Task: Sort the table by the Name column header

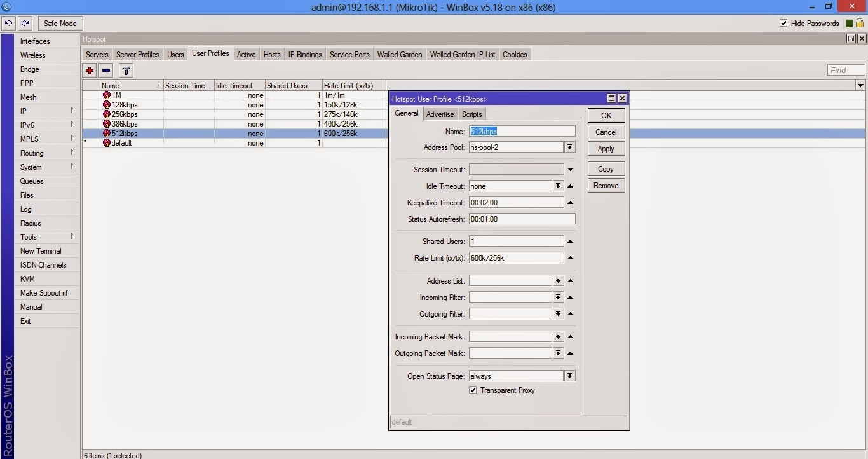Action: pyautogui.click(x=132, y=86)
